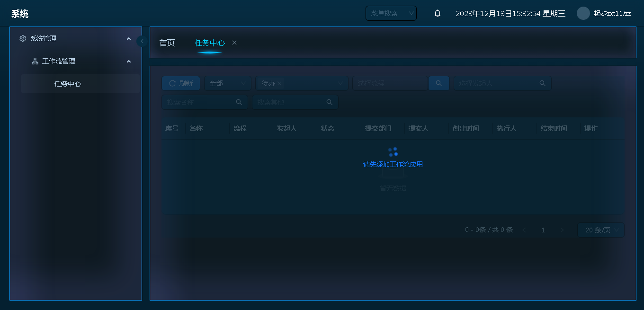The width and height of the screenshot is (644, 310).
Task: Click the blue search button beside 选择流程
Action: (439, 83)
